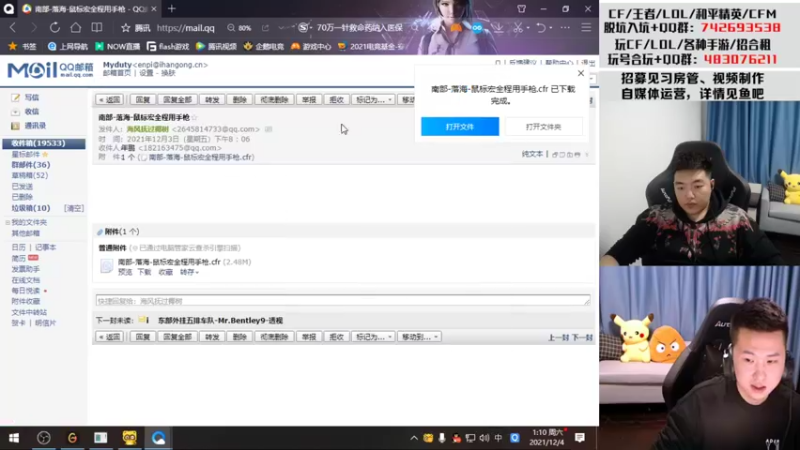Open the three-dot more tools menu

(565, 28)
